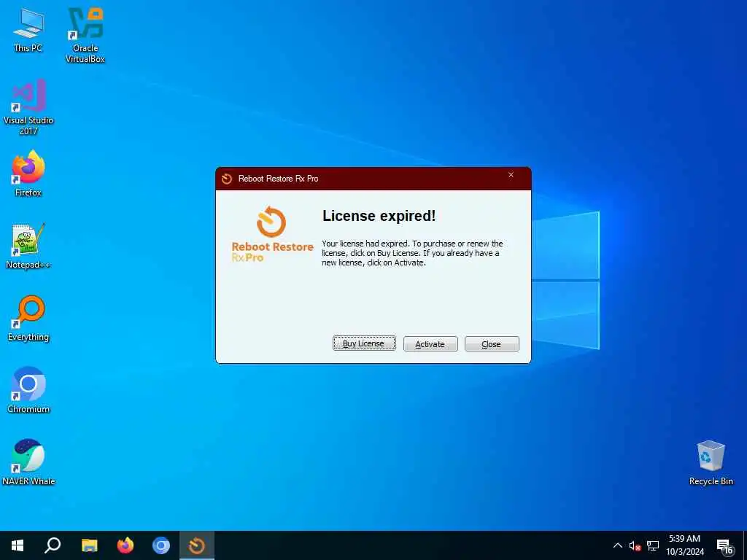
Task: Launch Chromium from taskbar
Action: 161,545
